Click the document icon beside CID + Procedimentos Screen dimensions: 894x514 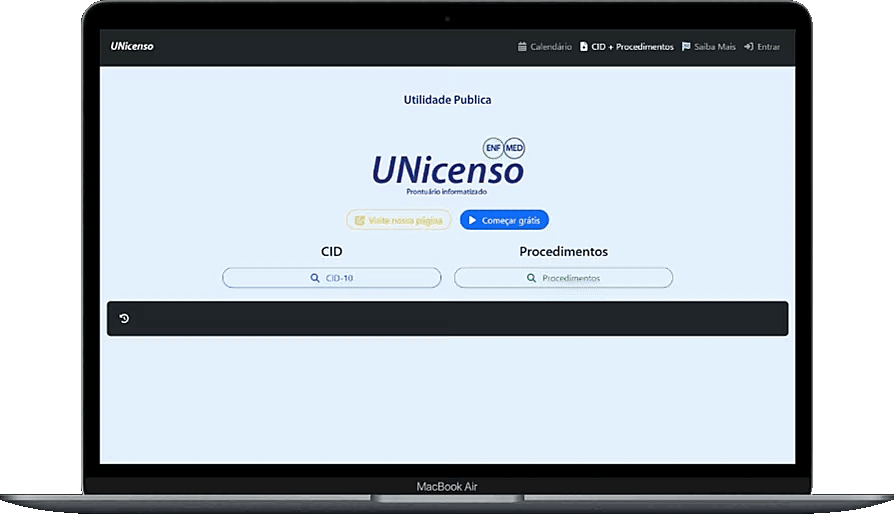(584, 47)
